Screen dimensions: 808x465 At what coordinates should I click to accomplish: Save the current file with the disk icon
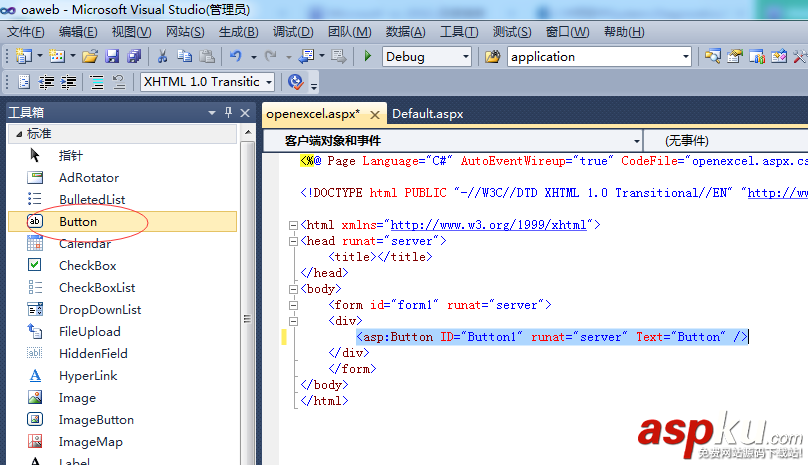[x=112, y=56]
